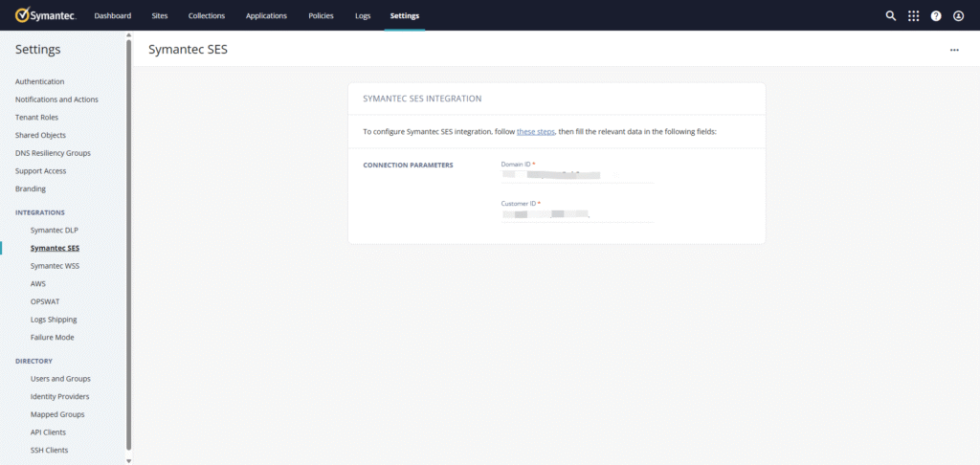Screen dimensions: 980x465
Task: Follow the "these steps" link
Action: tap(535, 131)
